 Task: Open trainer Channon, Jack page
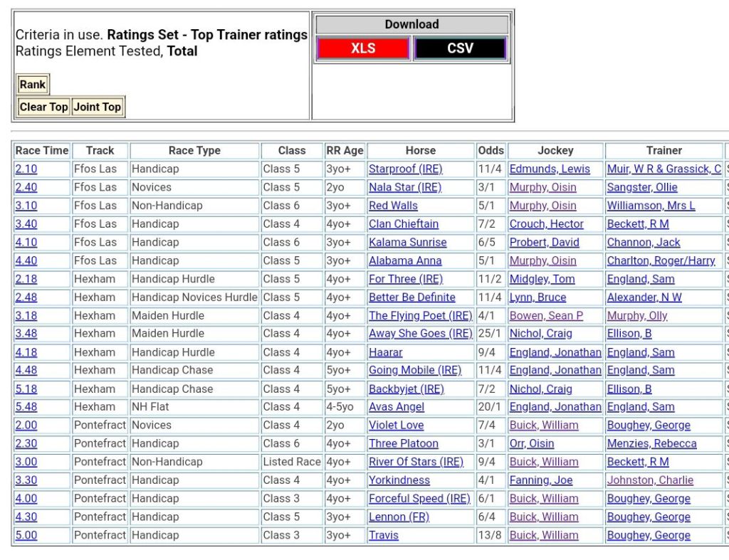tap(643, 243)
